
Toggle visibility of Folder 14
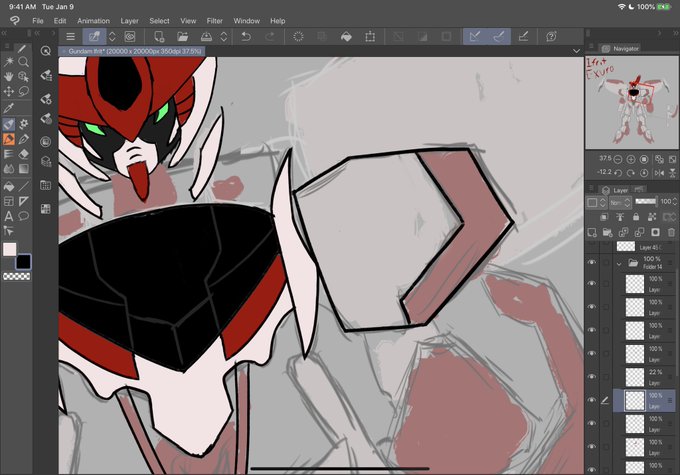point(592,262)
